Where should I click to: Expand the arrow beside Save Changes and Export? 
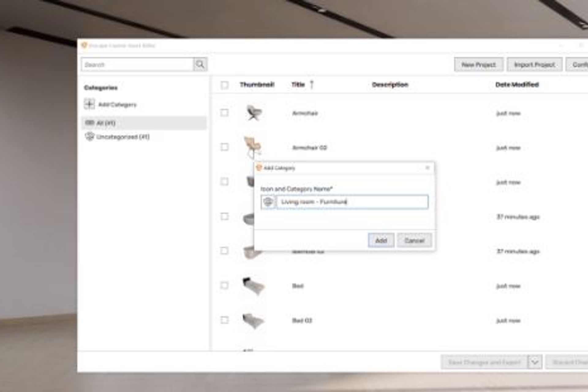coord(533,362)
